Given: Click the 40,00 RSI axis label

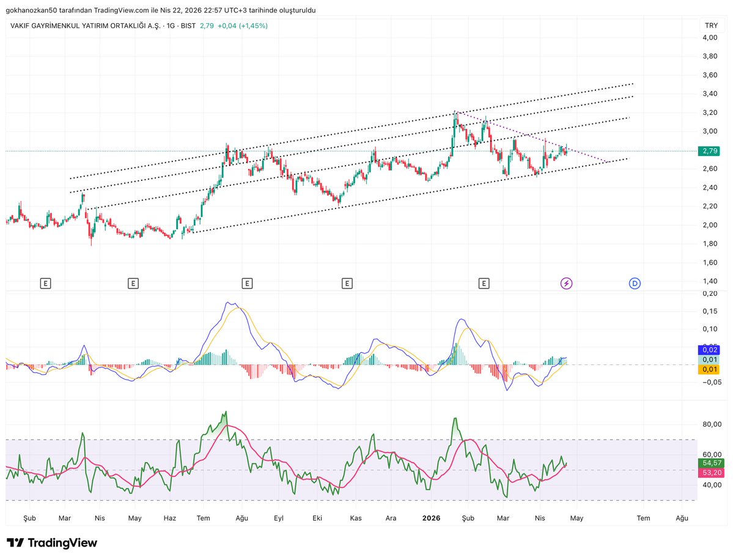Looking at the screenshot, I should click(x=712, y=485).
